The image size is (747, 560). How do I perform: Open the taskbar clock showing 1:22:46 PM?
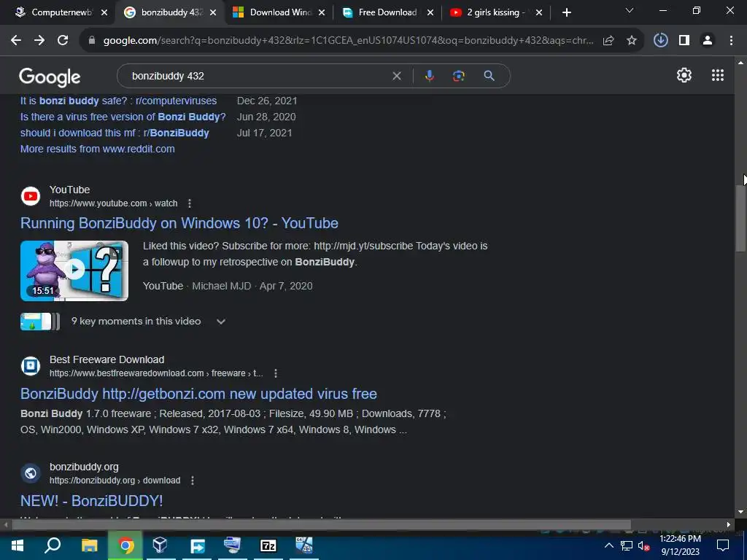(680, 545)
